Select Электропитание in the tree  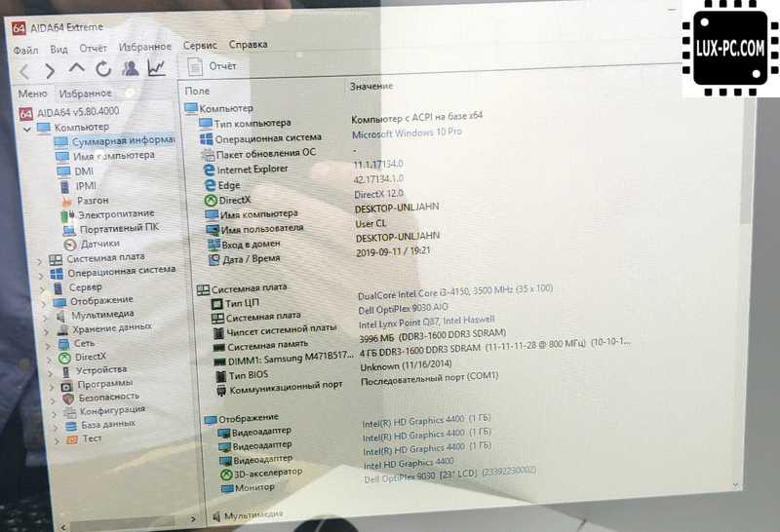pyautogui.click(x=116, y=214)
